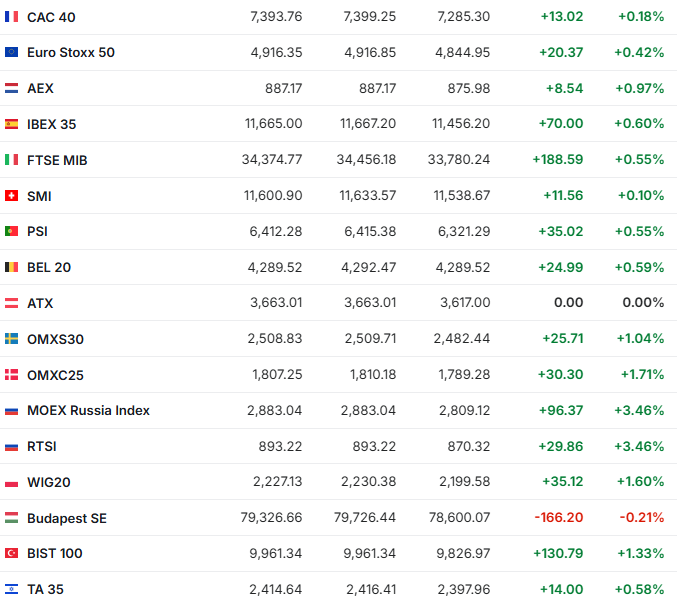This screenshot has width=677, height=602.
Task: Open the Euro Stoxx 50 index page
Action: point(71,52)
